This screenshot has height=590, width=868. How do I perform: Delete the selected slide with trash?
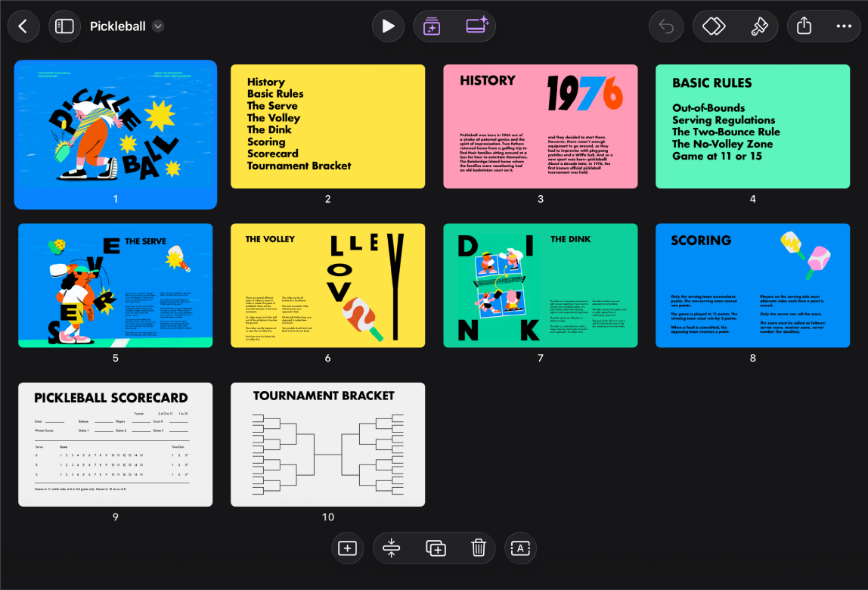point(479,548)
